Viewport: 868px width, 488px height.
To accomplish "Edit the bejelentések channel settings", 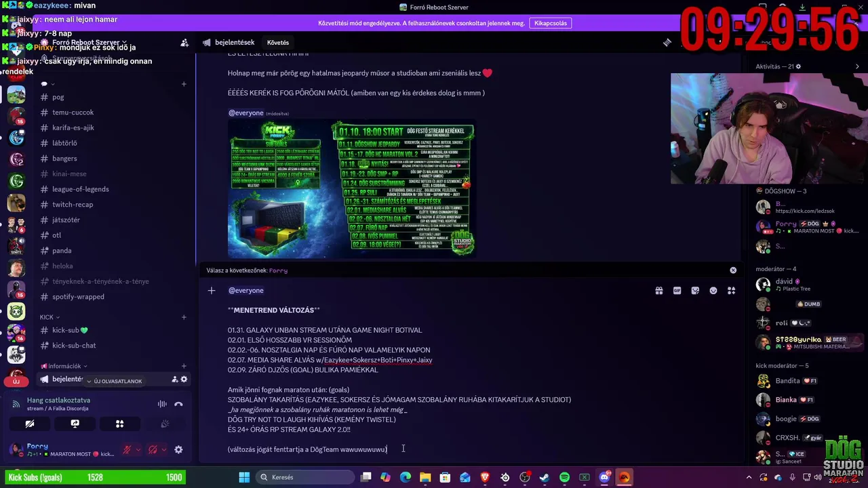I will point(184,380).
